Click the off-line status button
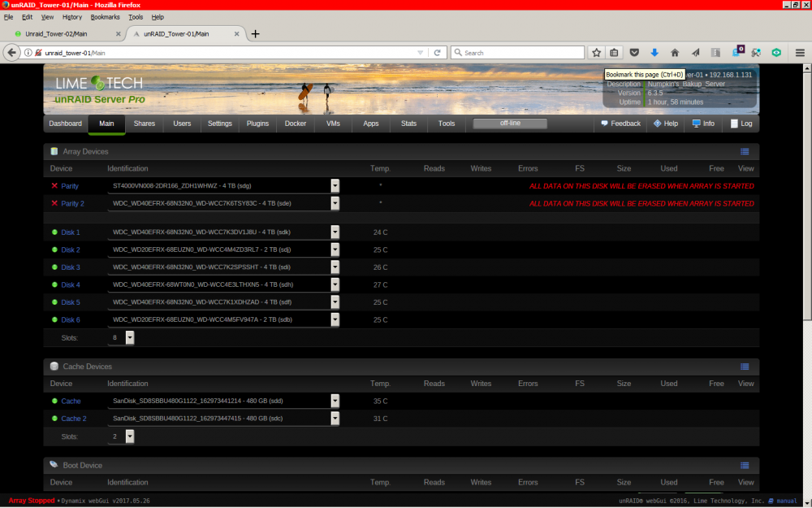Image resolution: width=812 pixels, height=508 pixels. click(x=510, y=124)
